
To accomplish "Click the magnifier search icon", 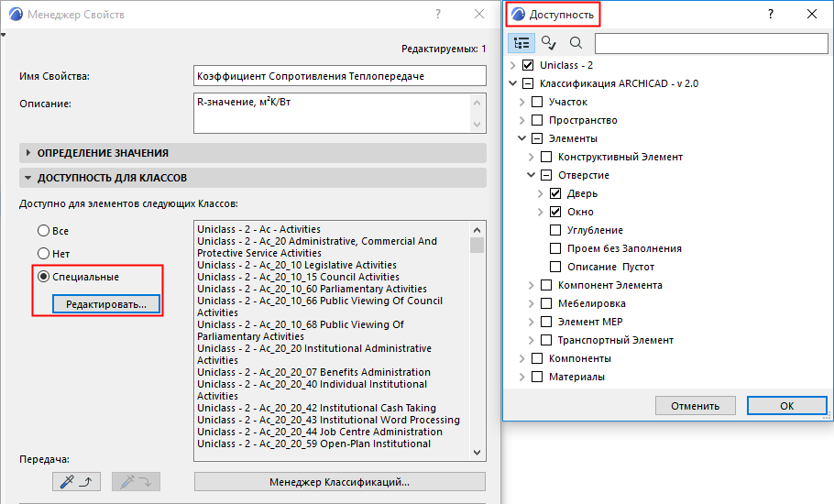I will (x=576, y=43).
